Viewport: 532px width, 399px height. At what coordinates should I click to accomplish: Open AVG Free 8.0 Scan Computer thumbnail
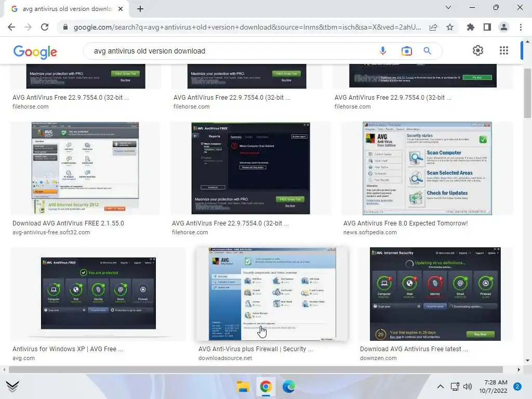point(427,168)
